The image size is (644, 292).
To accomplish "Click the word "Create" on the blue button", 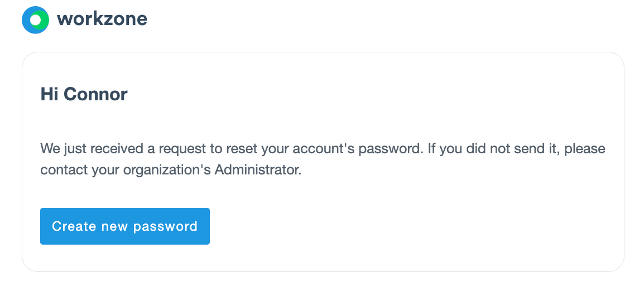I will coord(74,226).
